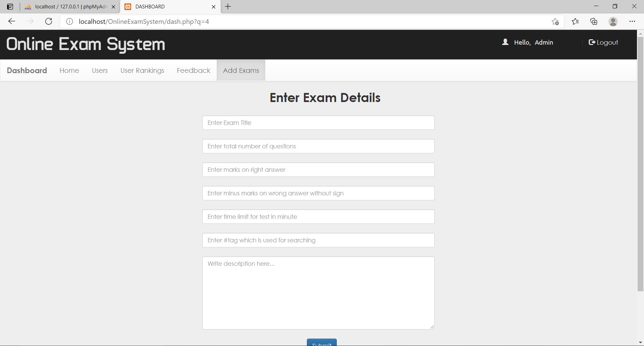Open the tab actions menu icon
Screen dimensions: 644x346
click(x=10, y=7)
